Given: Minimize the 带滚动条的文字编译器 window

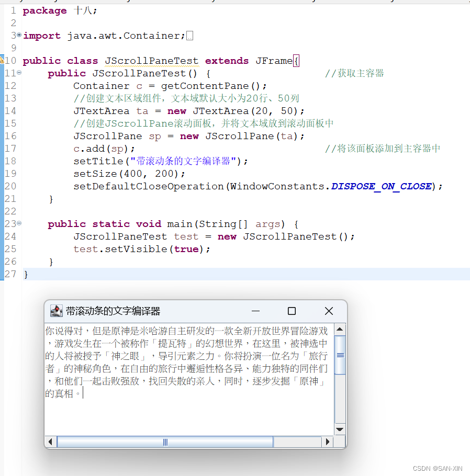Looking at the screenshot, I should [x=255, y=310].
